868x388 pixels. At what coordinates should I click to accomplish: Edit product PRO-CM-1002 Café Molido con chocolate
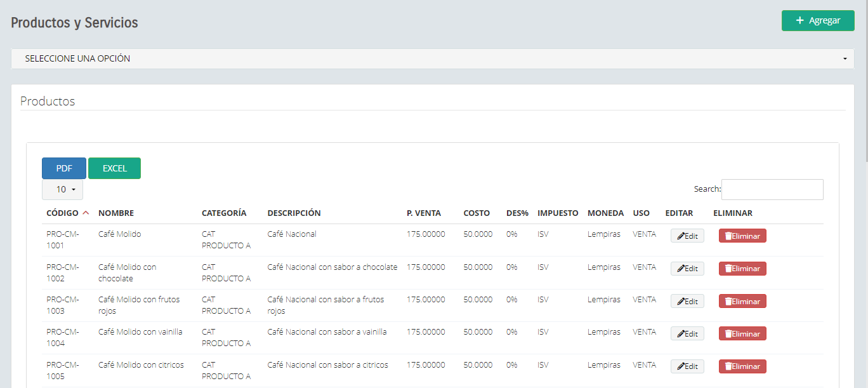(687, 269)
